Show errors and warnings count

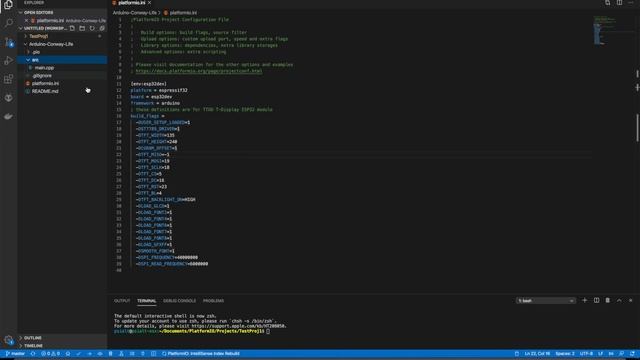50,353
